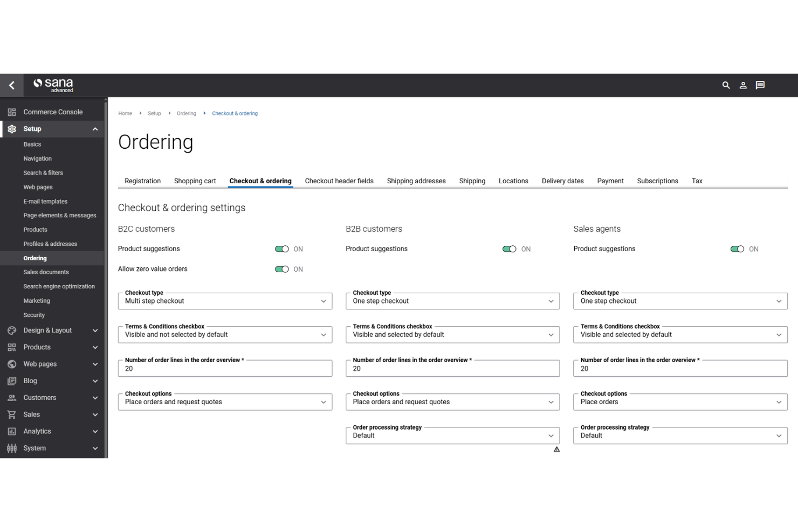The width and height of the screenshot is (798, 532).
Task: Click the Analytics chart icon
Action: pos(12,431)
